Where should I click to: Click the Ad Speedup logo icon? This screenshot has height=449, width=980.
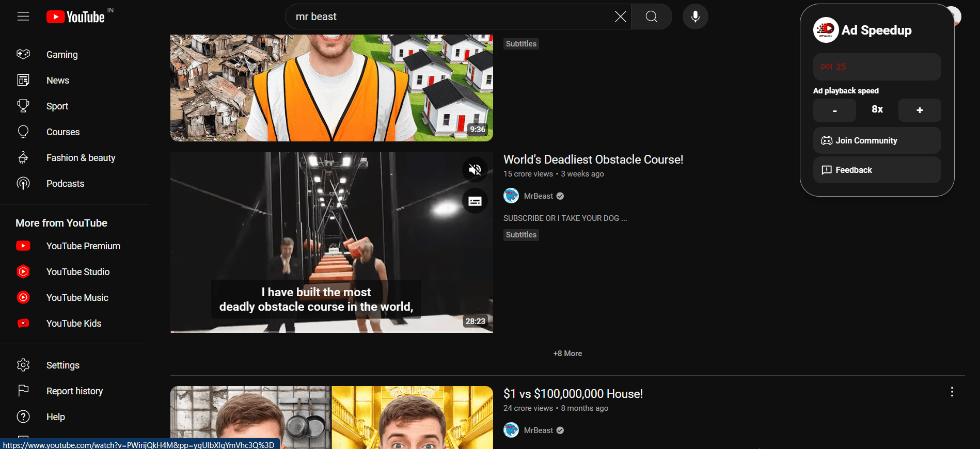(x=826, y=30)
